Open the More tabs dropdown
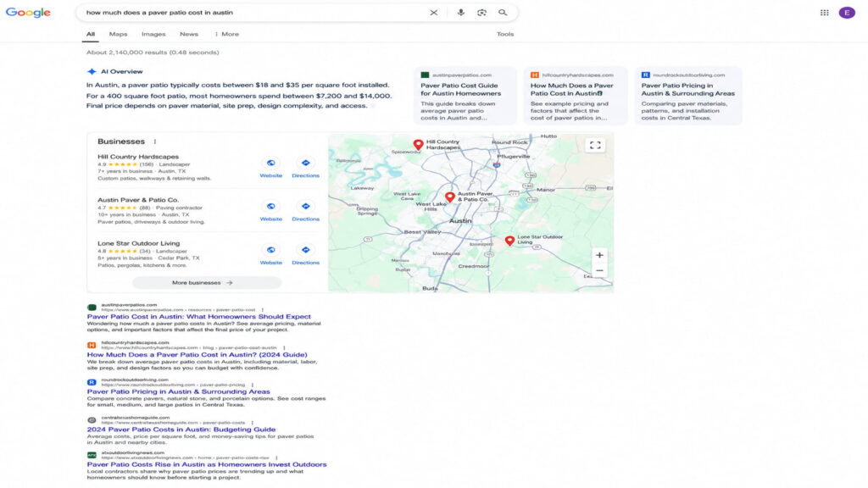The height and width of the screenshot is (488, 868). pyautogui.click(x=227, y=34)
